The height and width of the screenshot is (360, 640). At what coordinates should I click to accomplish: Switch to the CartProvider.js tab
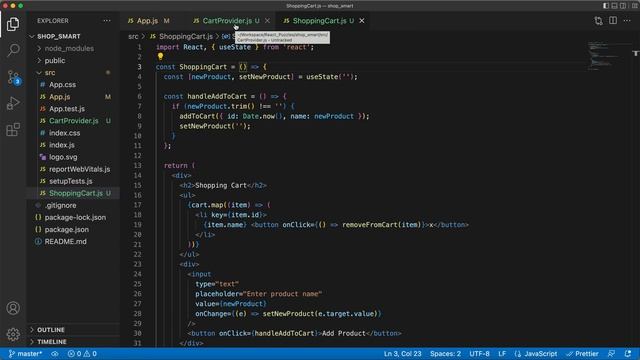coord(227,20)
